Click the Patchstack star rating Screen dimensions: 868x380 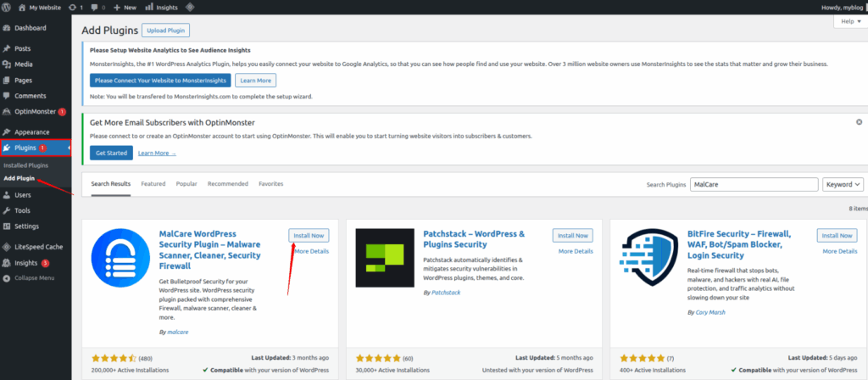(x=377, y=359)
